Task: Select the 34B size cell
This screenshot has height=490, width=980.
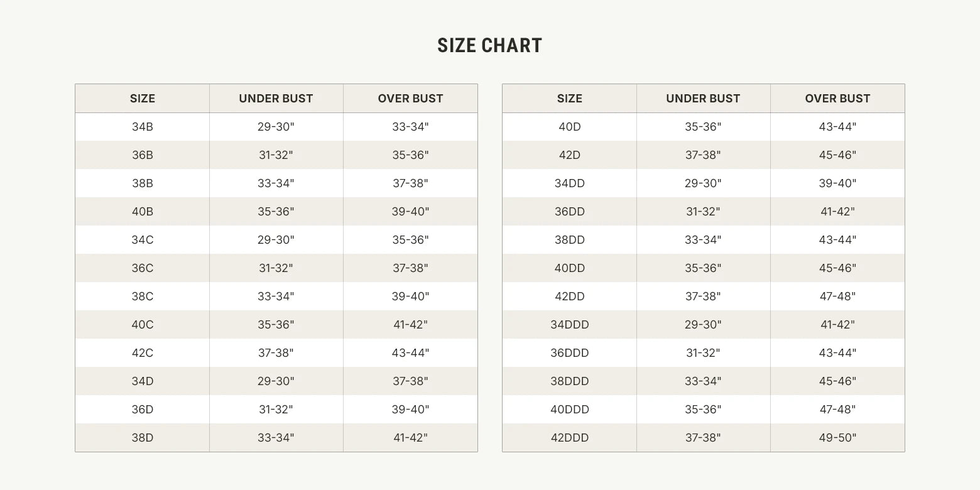Action: 143,127
